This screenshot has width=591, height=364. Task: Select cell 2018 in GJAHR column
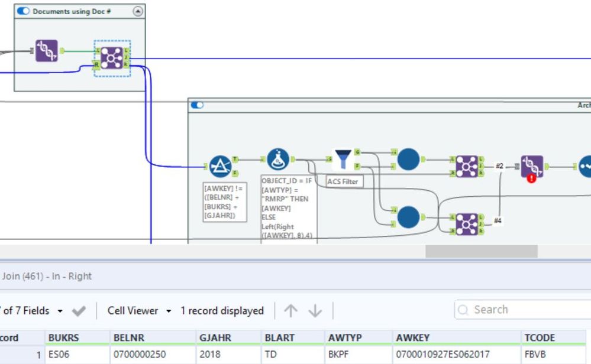(228, 355)
